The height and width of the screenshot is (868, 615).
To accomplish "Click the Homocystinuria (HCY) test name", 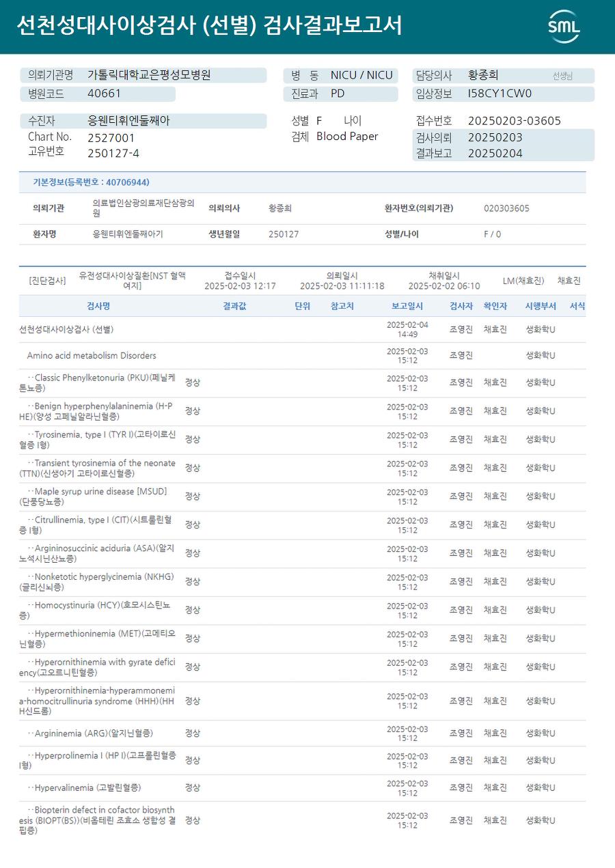I will coord(95,610).
